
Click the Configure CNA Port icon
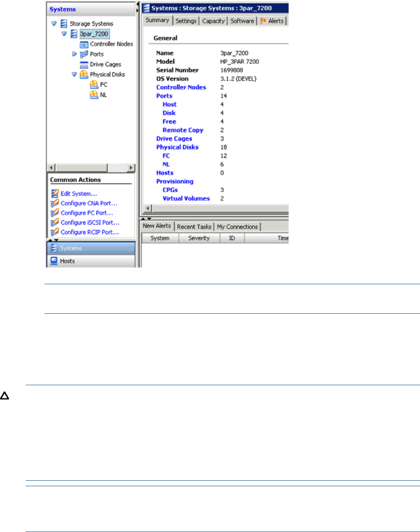pyautogui.click(x=55, y=203)
